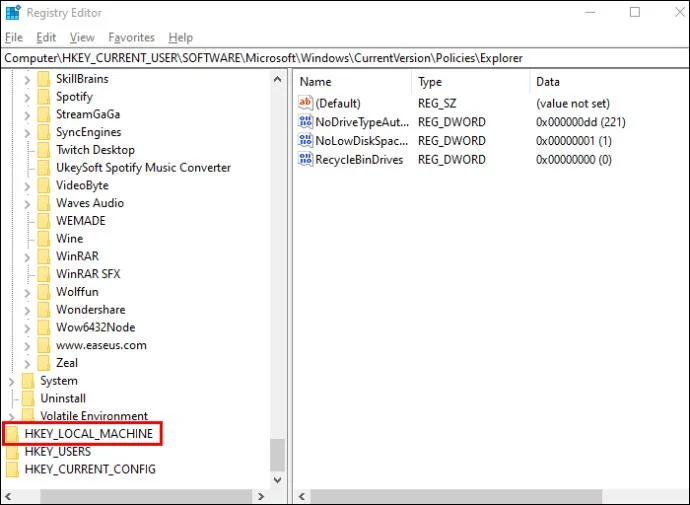This screenshot has height=505, width=690.
Task: Select the (Default) string value icon
Action: tap(306, 103)
